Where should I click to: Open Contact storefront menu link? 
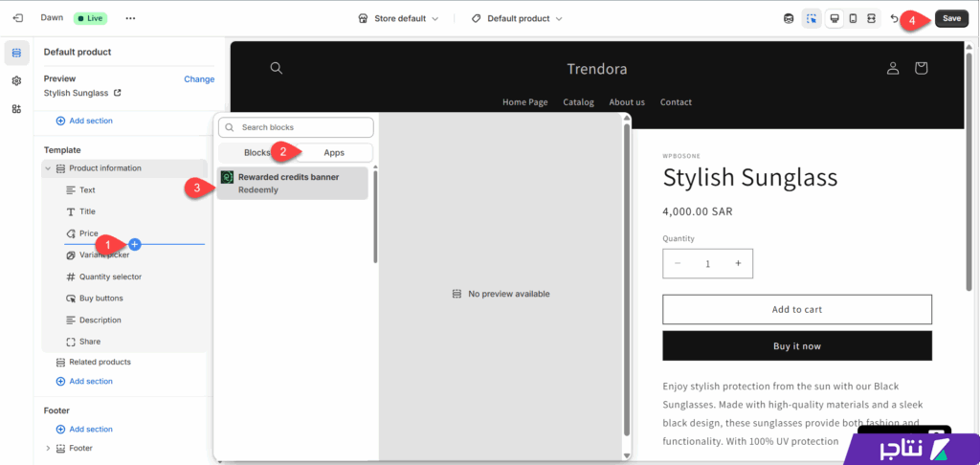tap(676, 101)
